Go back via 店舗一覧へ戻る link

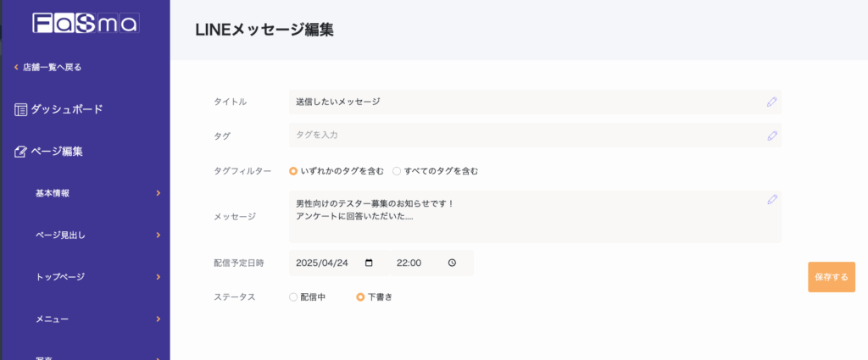tap(51, 67)
